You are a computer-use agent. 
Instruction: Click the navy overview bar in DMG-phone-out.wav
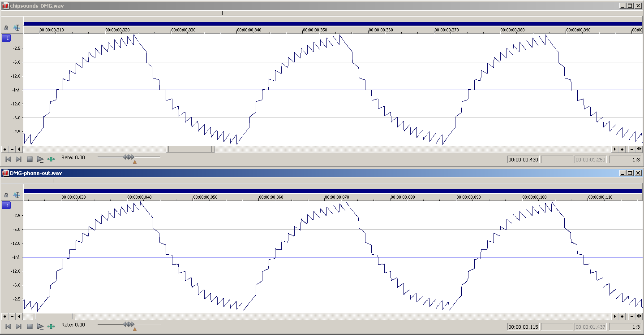333,191
